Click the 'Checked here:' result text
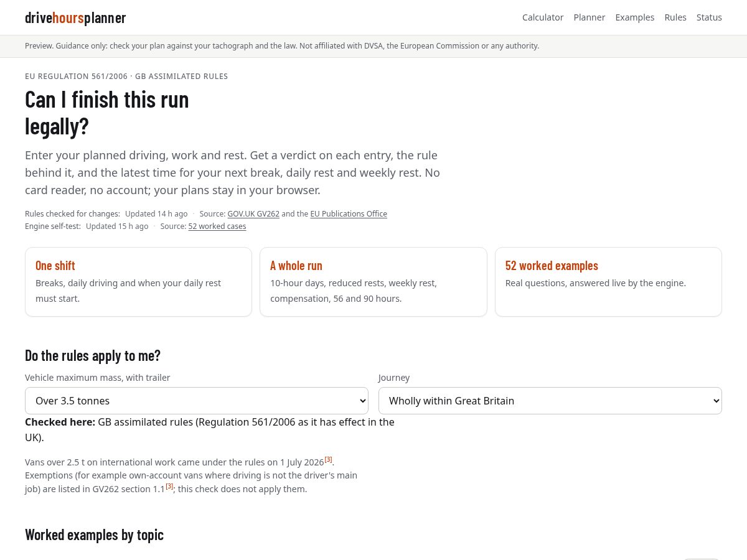The width and height of the screenshot is (747, 560). 210,429
